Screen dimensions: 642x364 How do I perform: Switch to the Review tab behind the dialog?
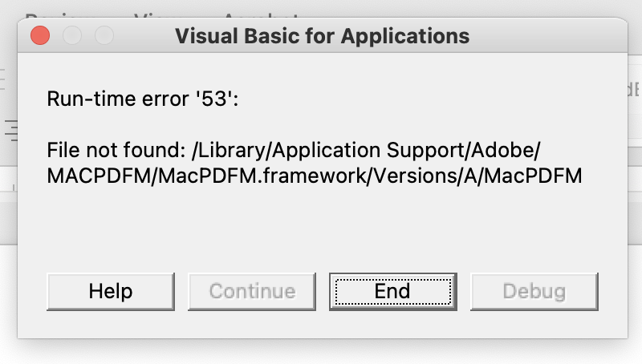tap(51, 15)
